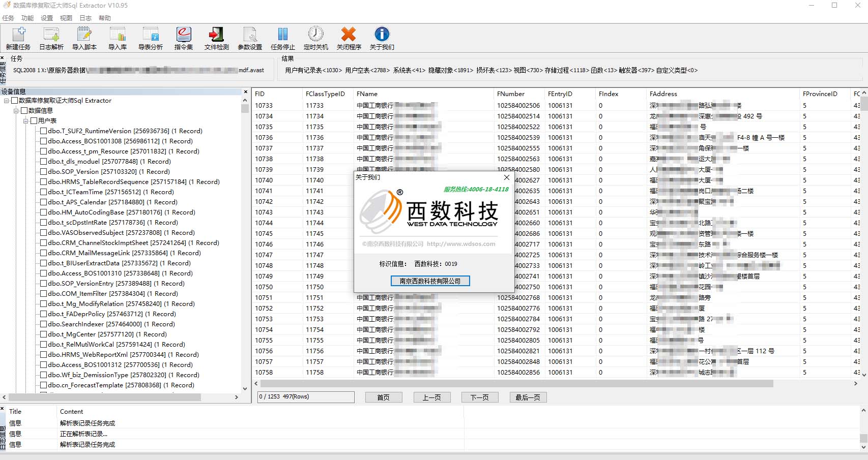This screenshot has width=868, height=460.
Task: Collapse the 用户表 tree node
Action: coord(26,121)
